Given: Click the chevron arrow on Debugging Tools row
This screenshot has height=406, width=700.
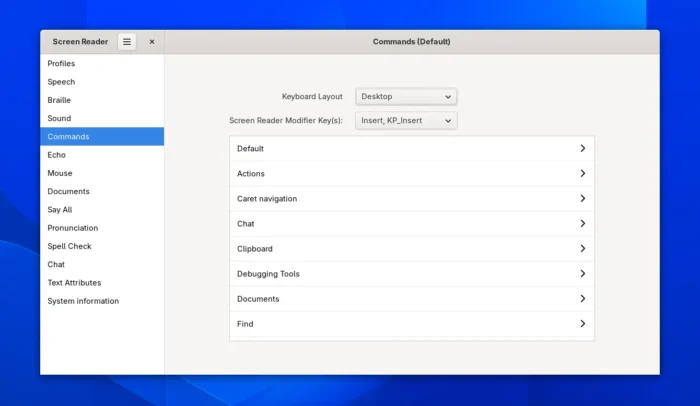Looking at the screenshot, I should [582, 274].
